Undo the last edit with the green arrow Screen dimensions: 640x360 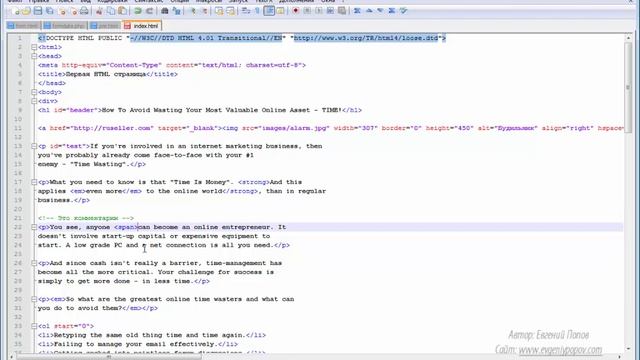pyautogui.click(x=138, y=11)
